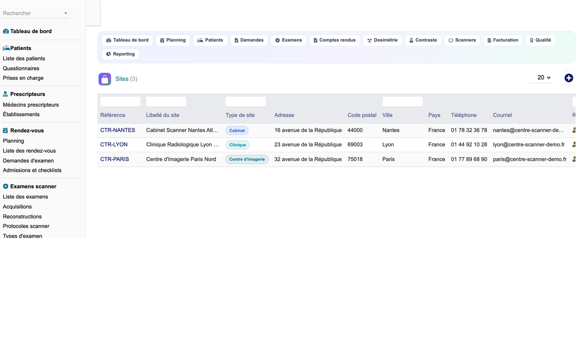
Task: Sort by the Adresse column header
Action: [284, 115]
